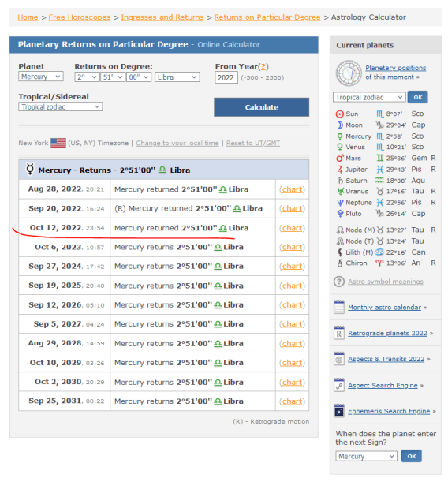Click the question mark astro symbol icon
Viewport: 448px width, 493px height.
339,282
